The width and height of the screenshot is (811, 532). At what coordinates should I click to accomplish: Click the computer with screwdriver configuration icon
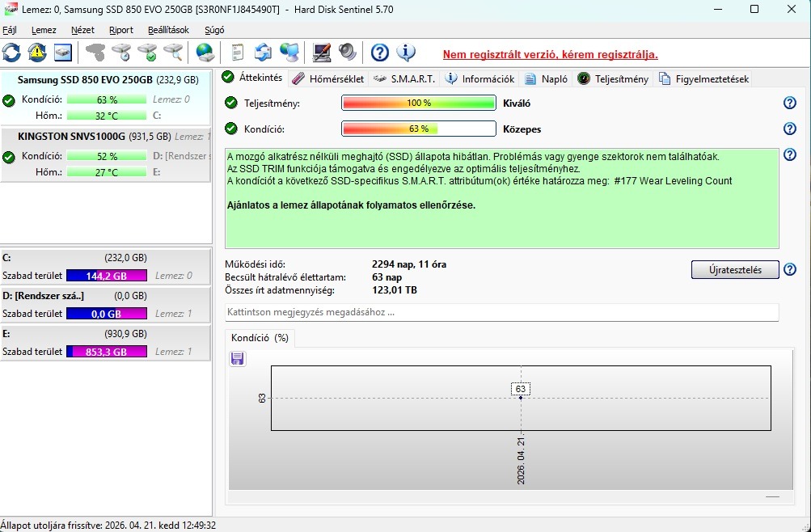coord(322,53)
